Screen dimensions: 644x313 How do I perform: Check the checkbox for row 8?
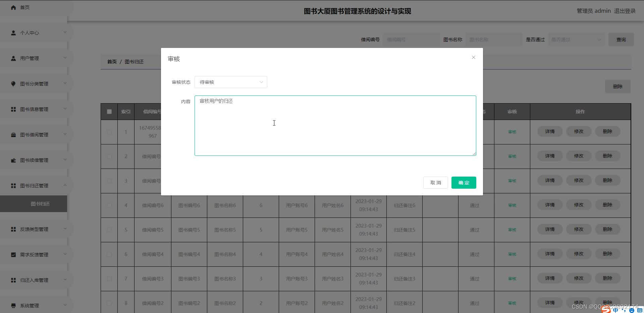pyautogui.click(x=109, y=303)
